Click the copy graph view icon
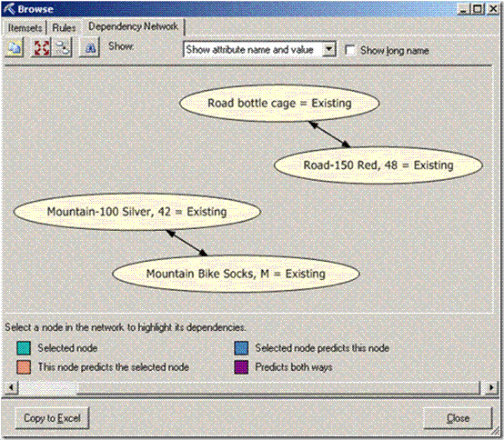This screenshot has width=504, height=440. tap(15, 48)
